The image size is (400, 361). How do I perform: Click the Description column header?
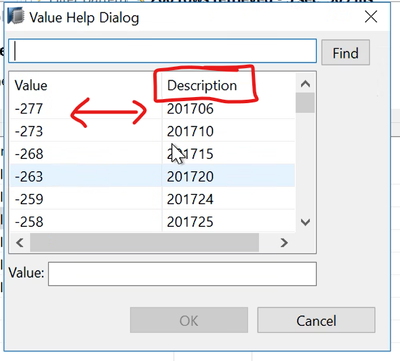[x=228, y=85]
